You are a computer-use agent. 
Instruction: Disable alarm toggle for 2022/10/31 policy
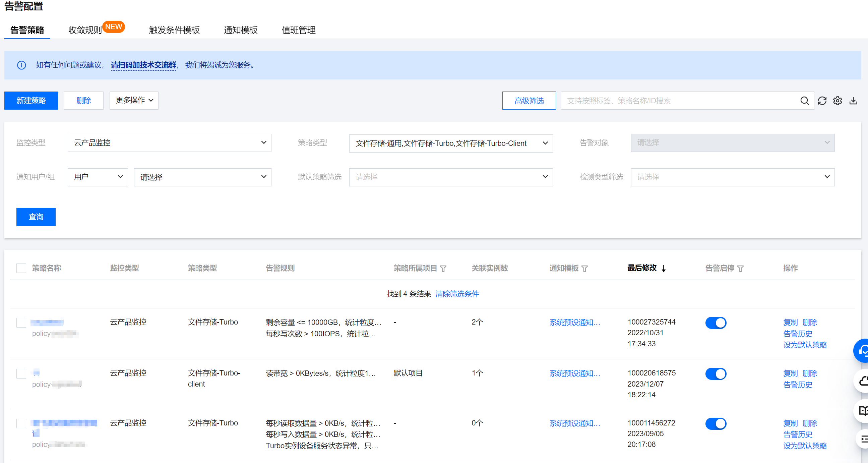pyautogui.click(x=716, y=323)
